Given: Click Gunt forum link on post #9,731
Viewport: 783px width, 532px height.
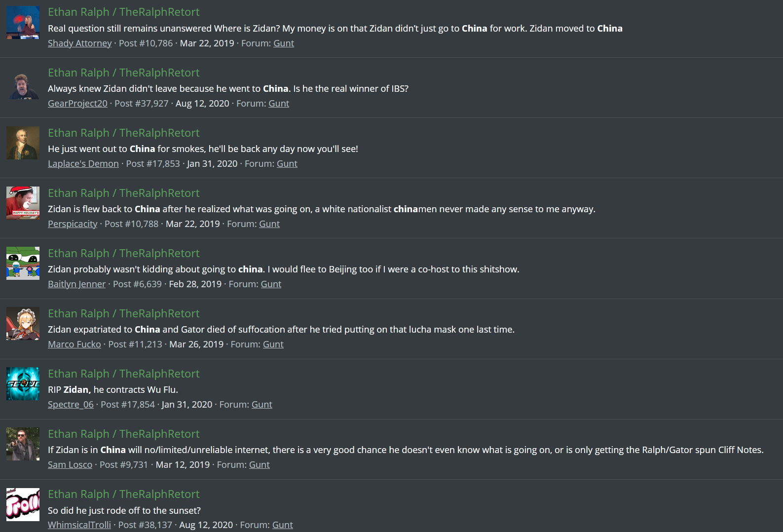Looking at the screenshot, I should tap(259, 465).
